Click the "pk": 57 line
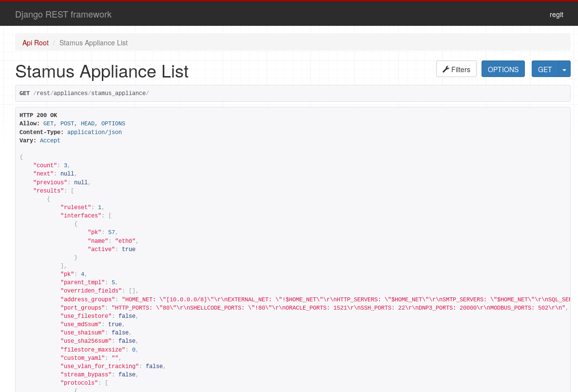 coord(103,233)
